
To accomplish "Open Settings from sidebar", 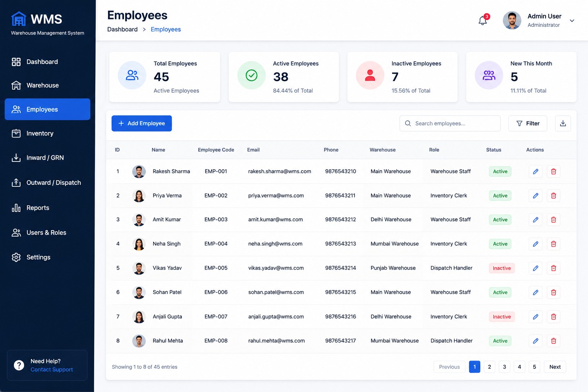I will click(47, 257).
